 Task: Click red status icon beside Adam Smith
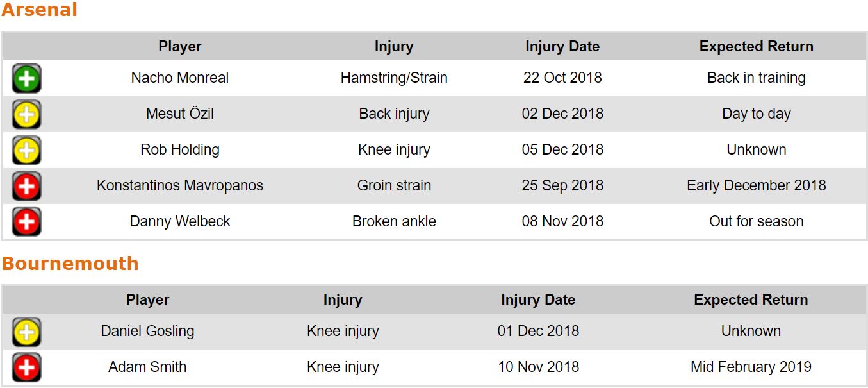[x=26, y=367]
